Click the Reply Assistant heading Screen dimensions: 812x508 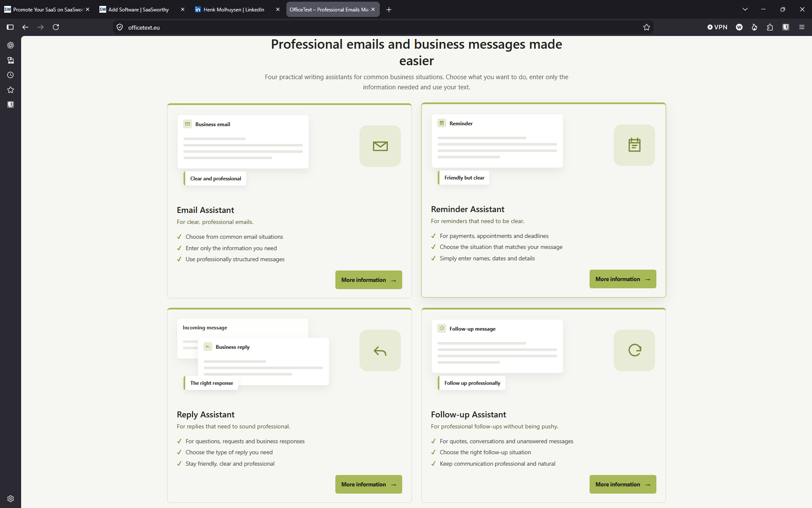[x=206, y=414]
